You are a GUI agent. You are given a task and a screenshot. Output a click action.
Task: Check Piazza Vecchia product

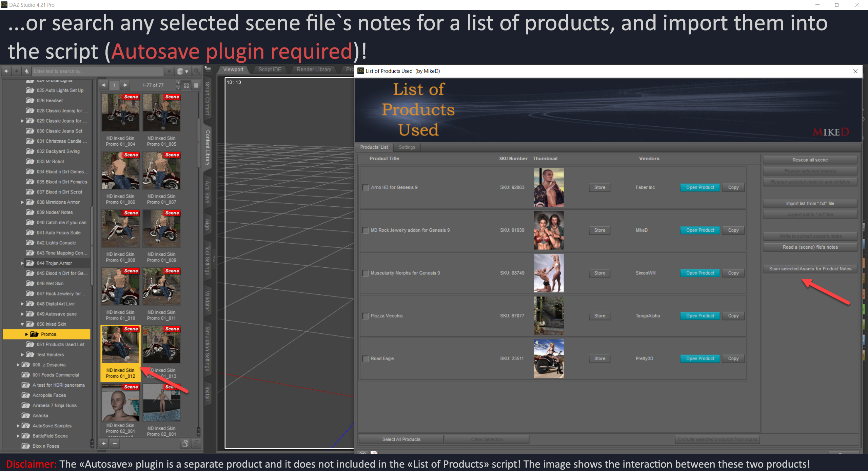pos(365,316)
